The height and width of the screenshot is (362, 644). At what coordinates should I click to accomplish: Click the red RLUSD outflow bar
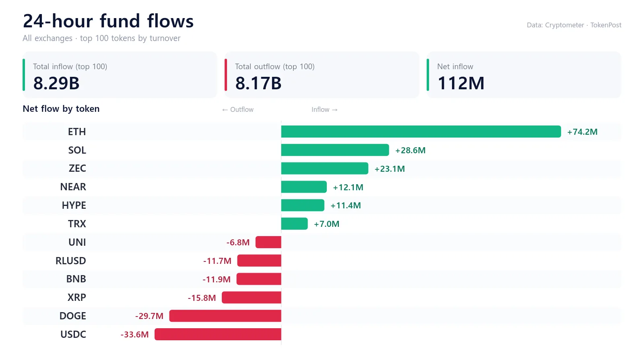pos(259,261)
